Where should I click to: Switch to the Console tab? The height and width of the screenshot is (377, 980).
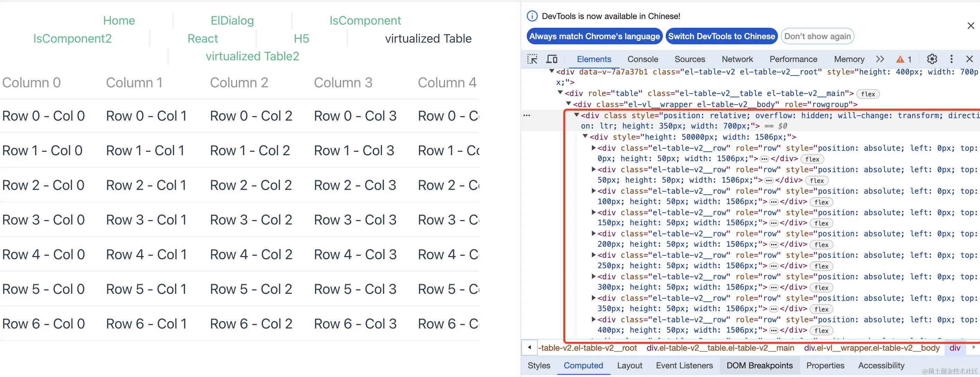[642, 59]
